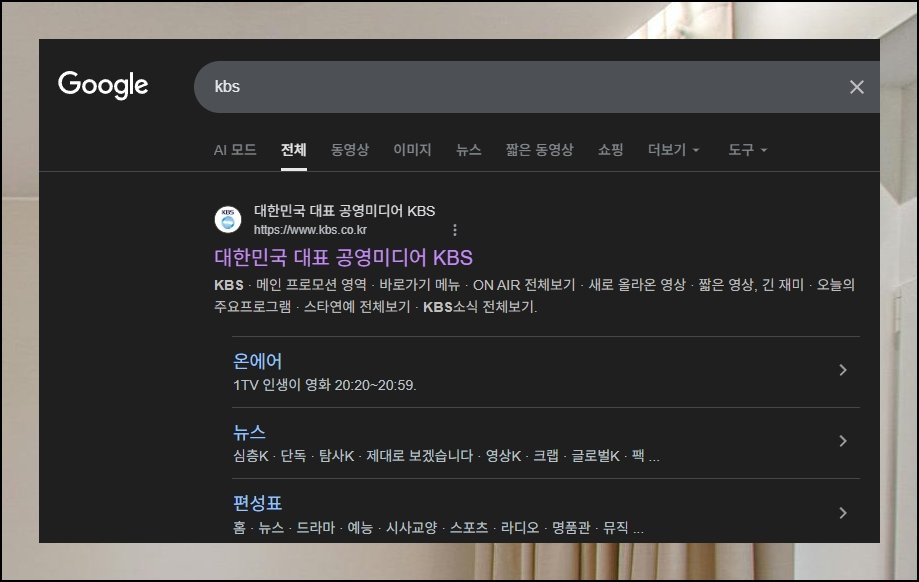The height and width of the screenshot is (582, 919).
Task: Switch to the 짧은 동영상 tab
Action: pos(539,150)
